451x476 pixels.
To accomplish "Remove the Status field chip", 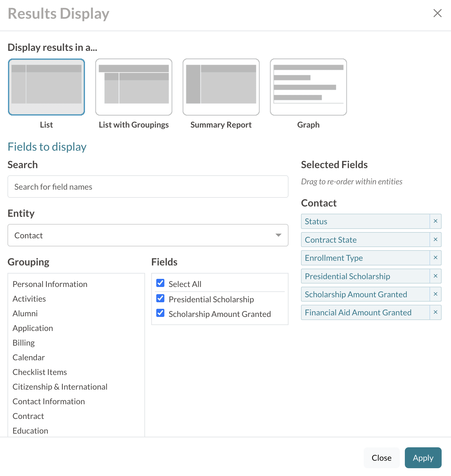I will (x=435, y=221).
